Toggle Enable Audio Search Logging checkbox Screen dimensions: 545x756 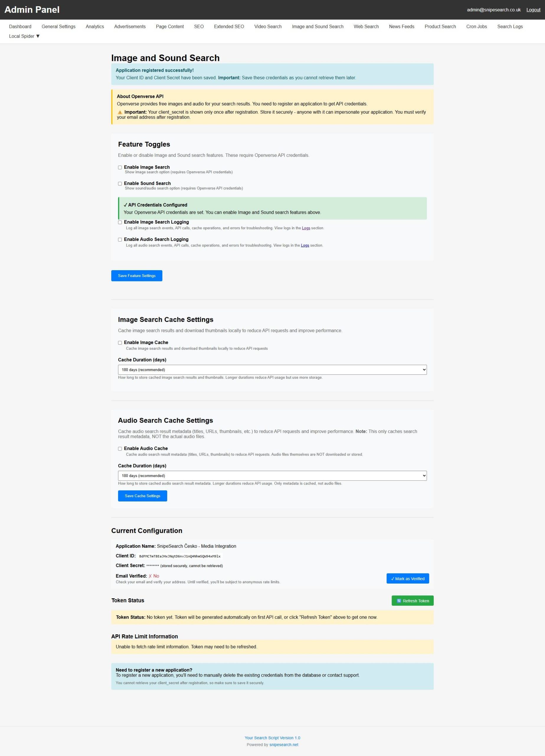coord(120,240)
